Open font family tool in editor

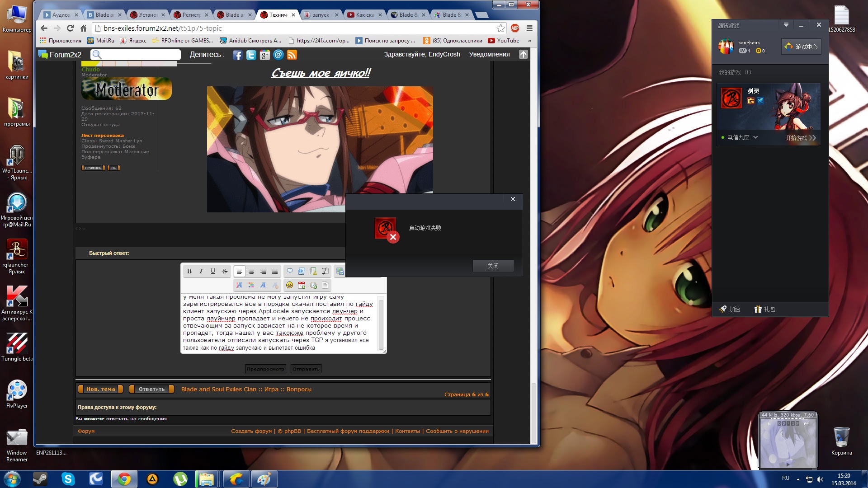[x=263, y=285]
